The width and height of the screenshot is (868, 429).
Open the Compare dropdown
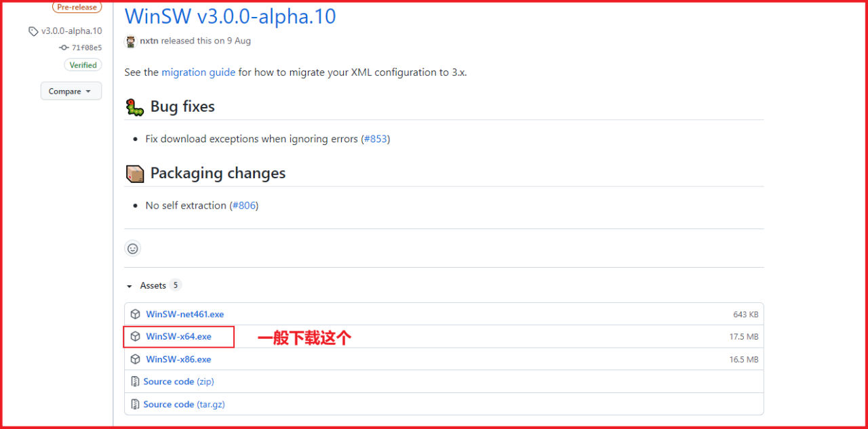click(x=71, y=91)
